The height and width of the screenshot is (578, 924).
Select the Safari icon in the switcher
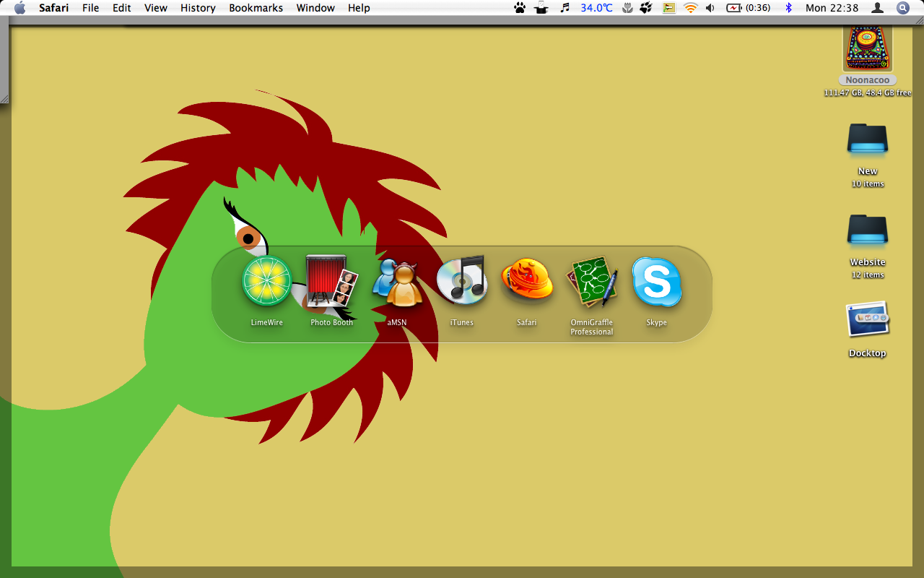point(527,281)
